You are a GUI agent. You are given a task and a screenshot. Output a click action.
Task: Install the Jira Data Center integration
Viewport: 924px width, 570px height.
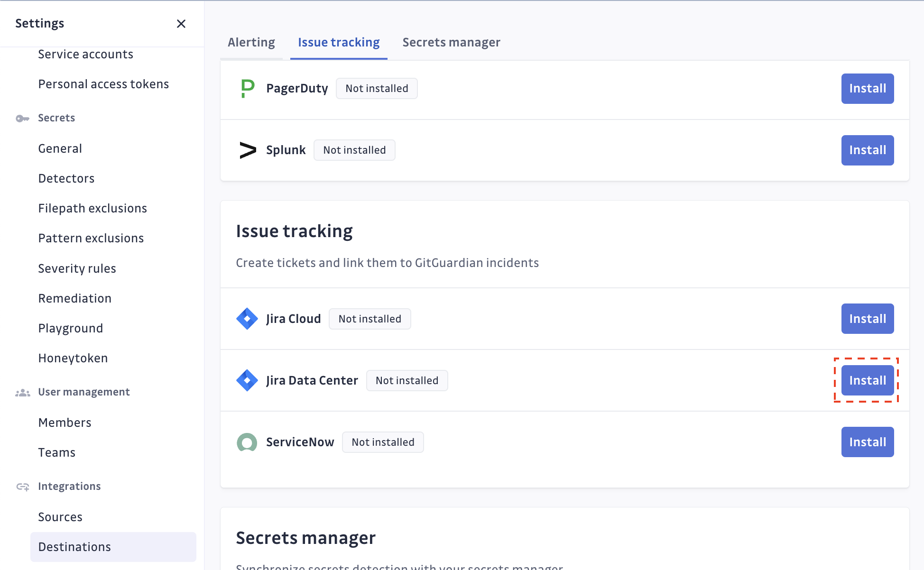tap(868, 380)
